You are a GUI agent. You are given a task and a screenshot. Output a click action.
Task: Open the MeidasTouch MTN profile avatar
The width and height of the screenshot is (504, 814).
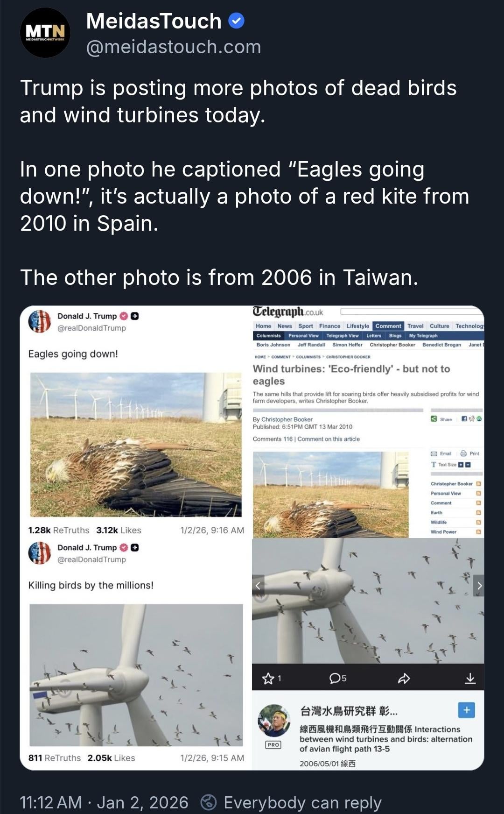point(45,33)
